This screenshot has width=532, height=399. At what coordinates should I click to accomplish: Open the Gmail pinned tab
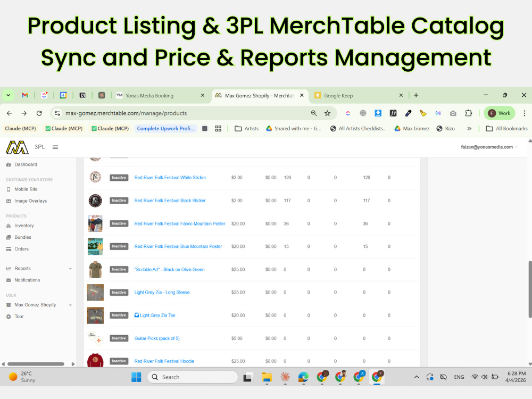(x=25, y=95)
